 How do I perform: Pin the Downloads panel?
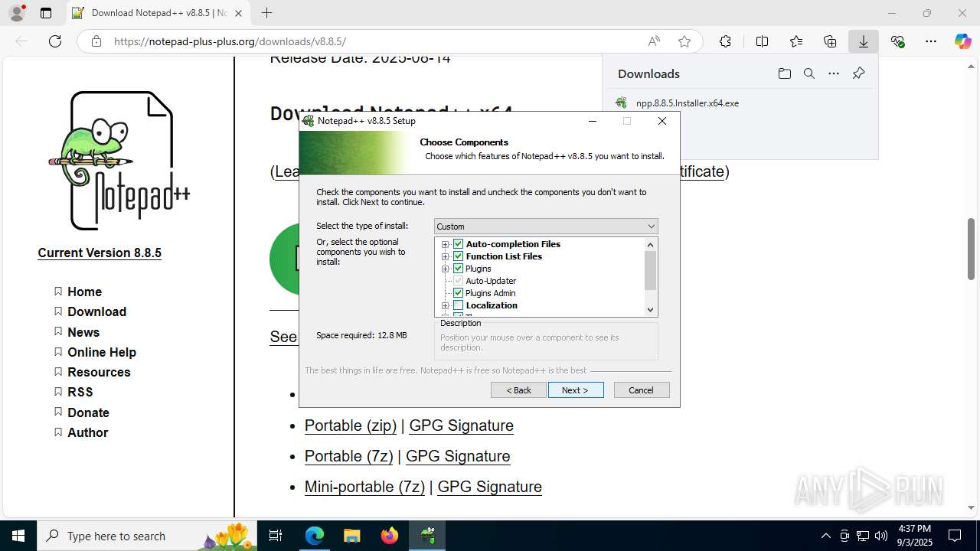coord(858,73)
